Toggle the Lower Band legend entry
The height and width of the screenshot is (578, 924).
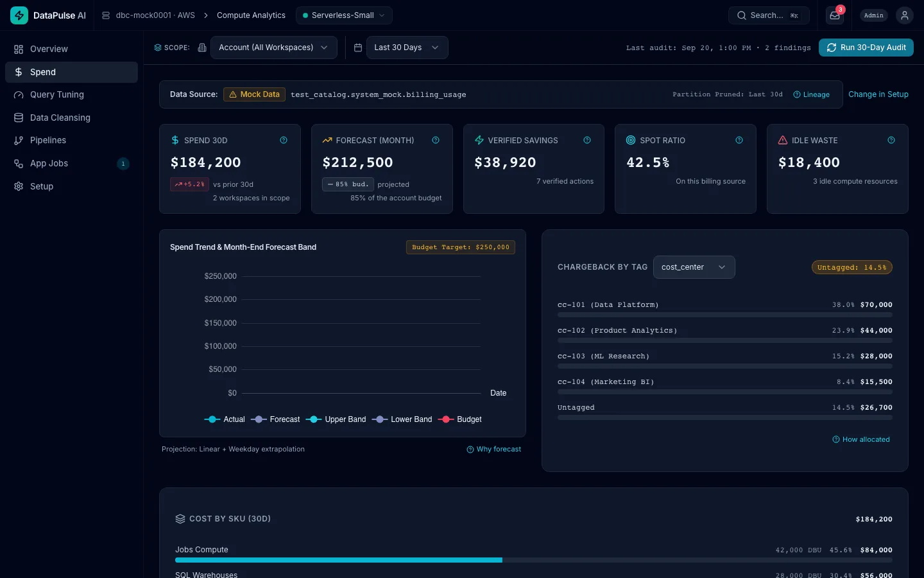coord(402,419)
